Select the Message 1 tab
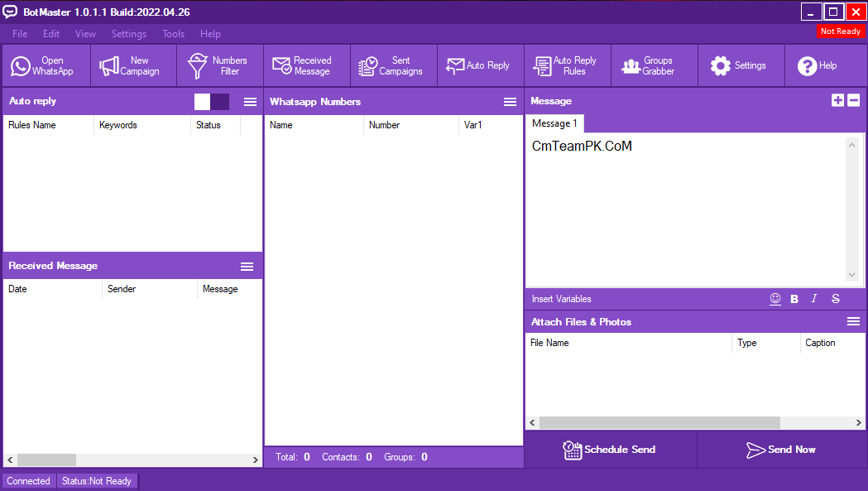This screenshot has width=868, height=491. 554,123
